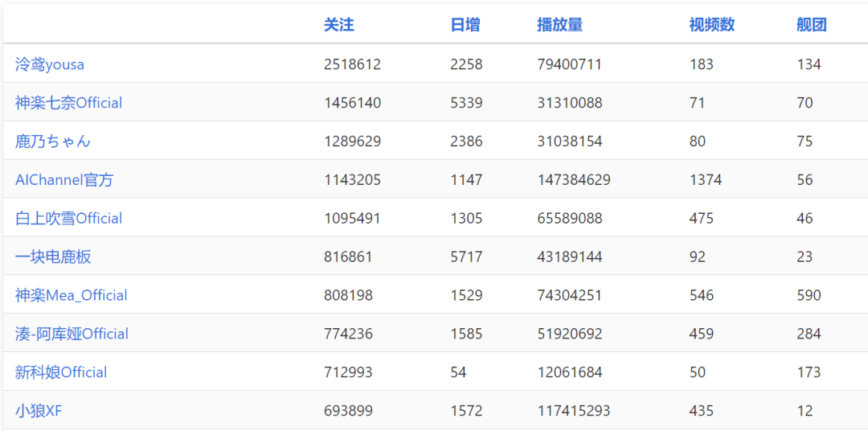Click daily increase value 1585
Image resolution: width=868 pixels, height=431 pixels.
point(467,334)
